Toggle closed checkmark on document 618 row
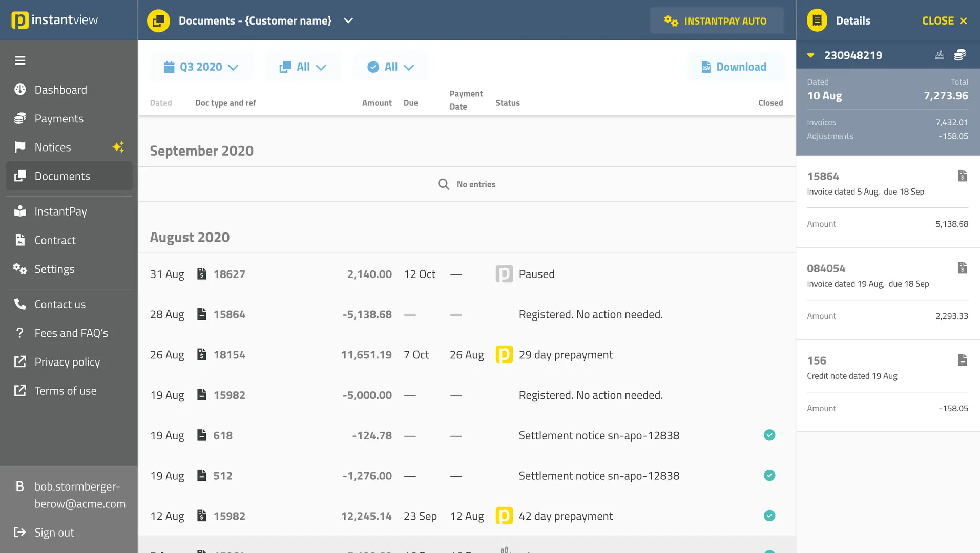This screenshot has height=553, width=980. pyautogui.click(x=769, y=435)
